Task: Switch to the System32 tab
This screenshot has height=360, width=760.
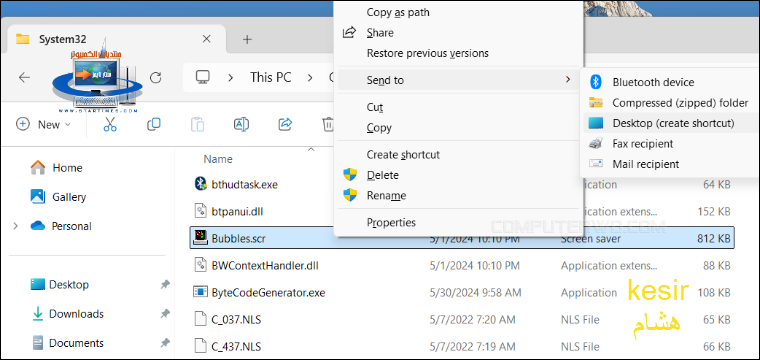Action: tap(115, 39)
